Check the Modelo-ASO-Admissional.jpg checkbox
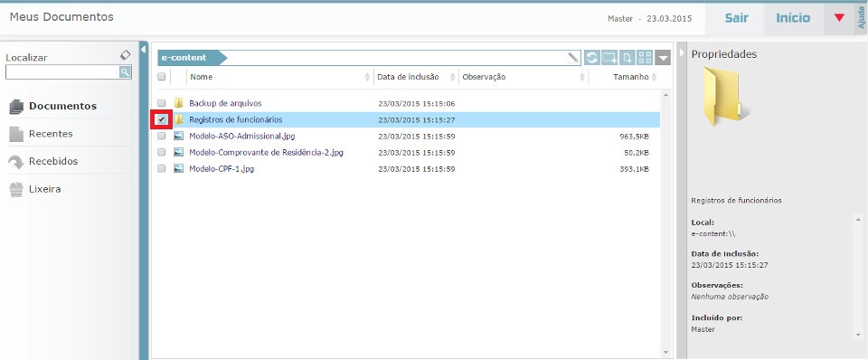This screenshot has height=360, width=868. [161, 136]
